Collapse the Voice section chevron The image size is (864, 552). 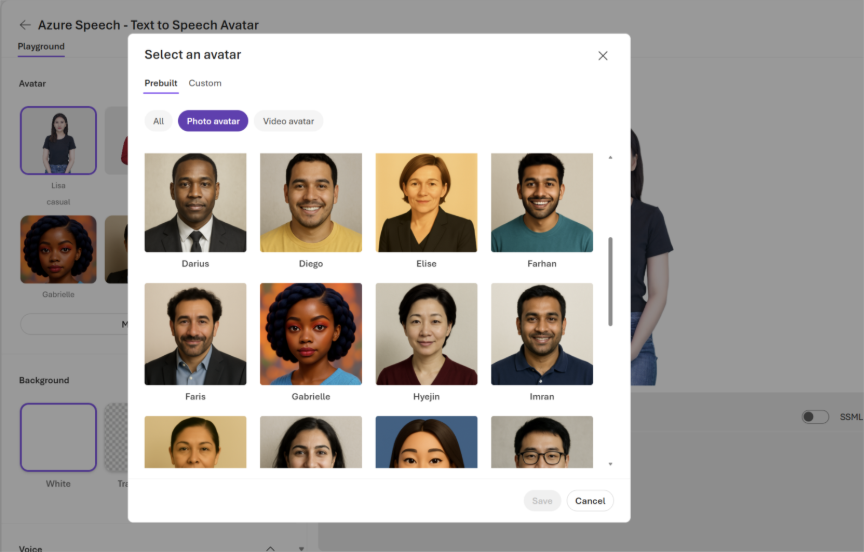click(x=271, y=549)
